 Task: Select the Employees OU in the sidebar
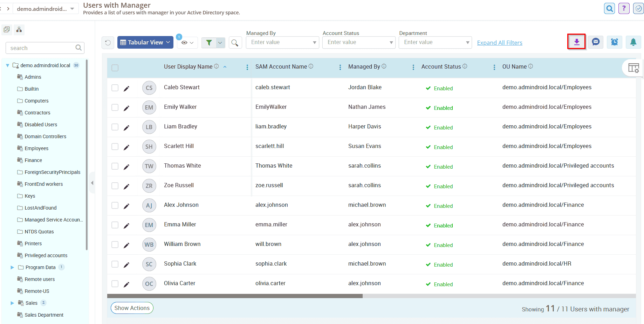pos(36,148)
